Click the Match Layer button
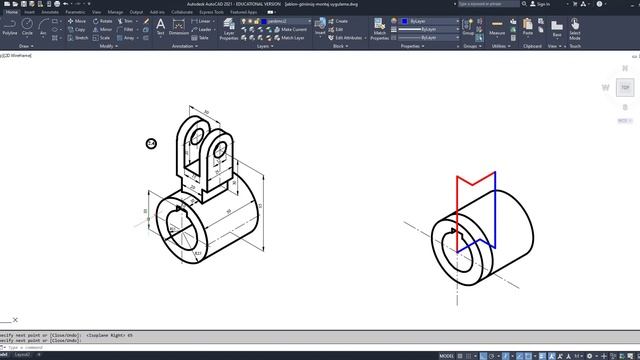Viewport: 640px width, 360px height. (289, 38)
